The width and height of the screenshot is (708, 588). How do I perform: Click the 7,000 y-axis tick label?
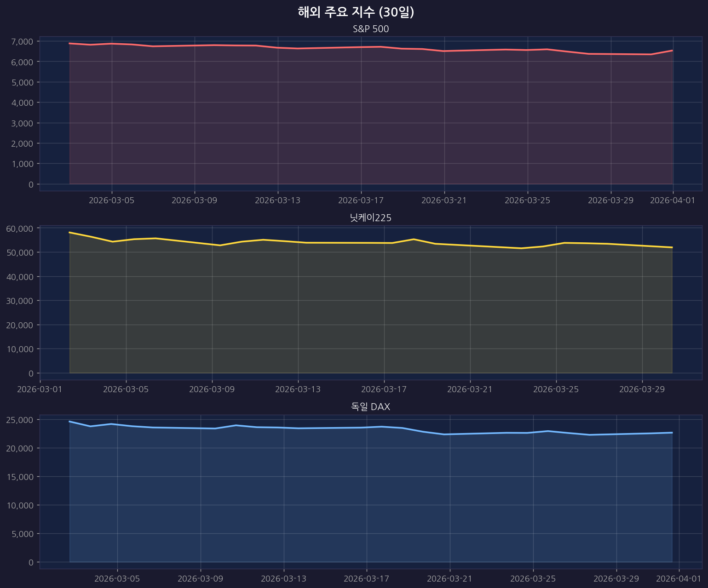[x=22, y=42]
